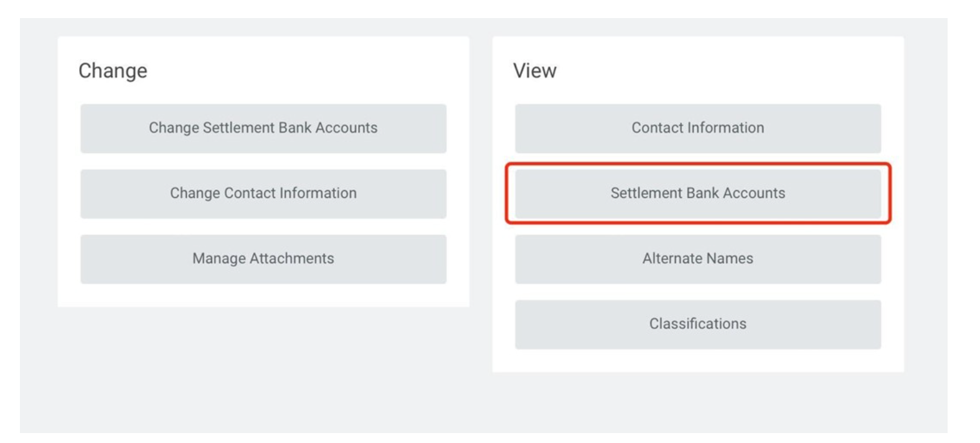Viewport: 980px width, 443px height.
Task: Click the View section heading
Action: [534, 71]
